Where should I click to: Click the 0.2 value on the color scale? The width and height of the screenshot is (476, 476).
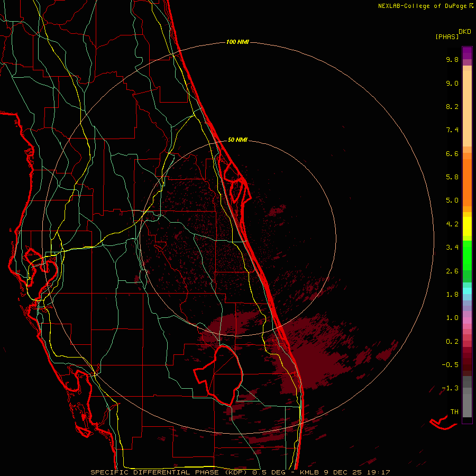(x=452, y=342)
